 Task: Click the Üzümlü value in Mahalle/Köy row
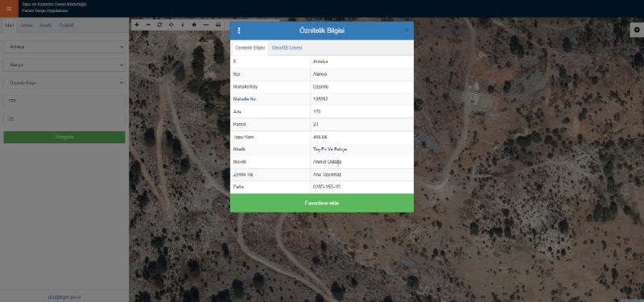click(320, 87)
